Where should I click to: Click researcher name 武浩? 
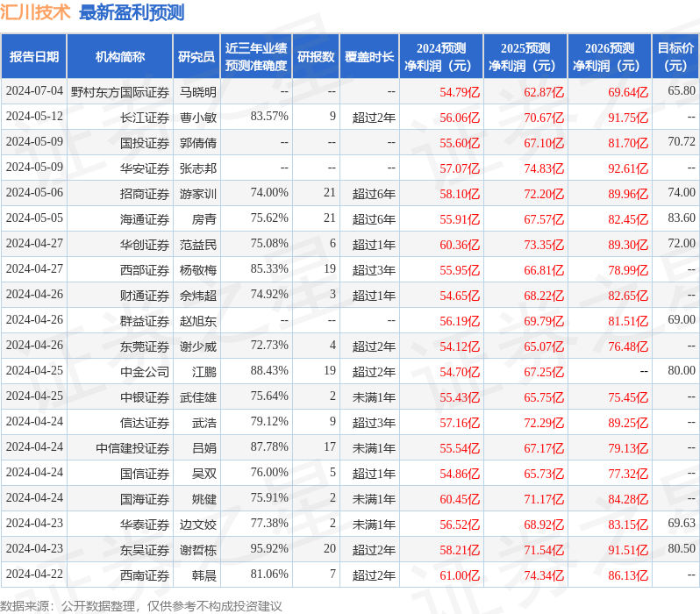coord(204,423)
